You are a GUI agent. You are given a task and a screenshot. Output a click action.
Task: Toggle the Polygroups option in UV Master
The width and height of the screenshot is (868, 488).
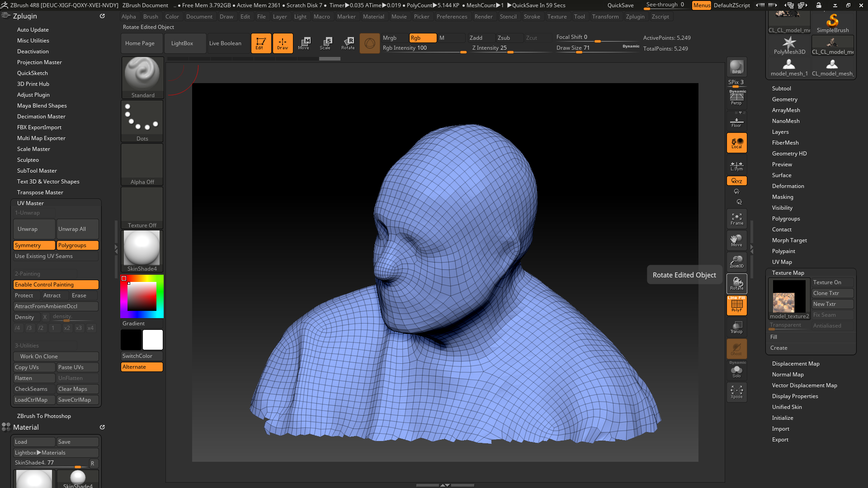tap(78, 245)
